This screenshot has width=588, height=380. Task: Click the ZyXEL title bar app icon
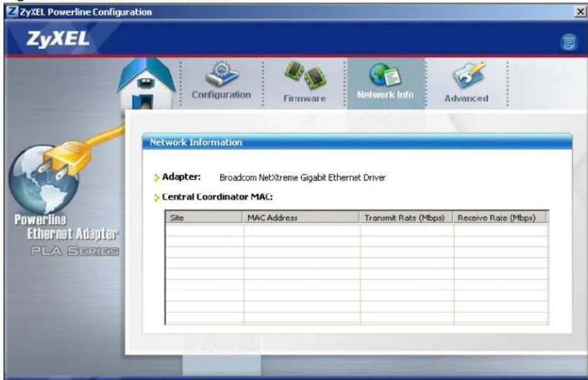pos(12,11)
